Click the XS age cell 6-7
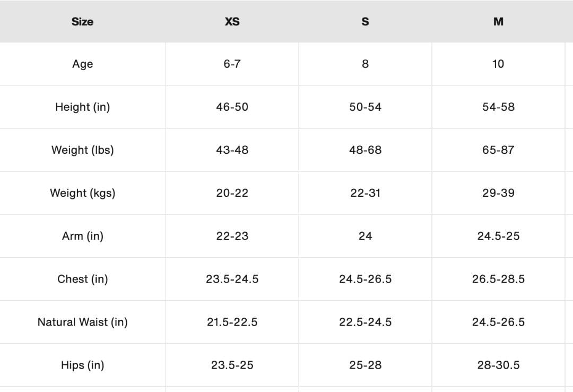This screenshot has width=573, height=392. tap(232, 64)
